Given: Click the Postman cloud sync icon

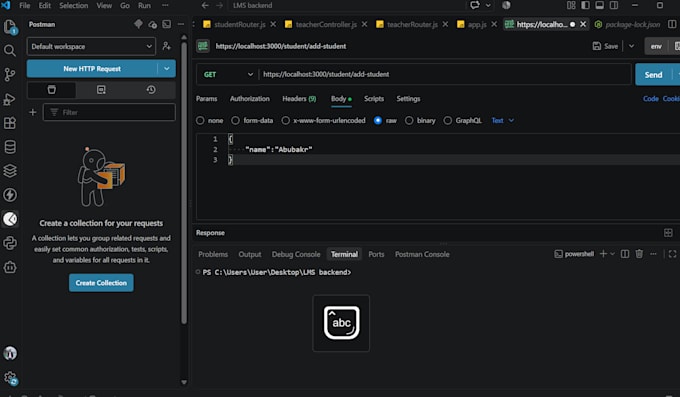Looking at the screenshot, I should coord(153,24).
